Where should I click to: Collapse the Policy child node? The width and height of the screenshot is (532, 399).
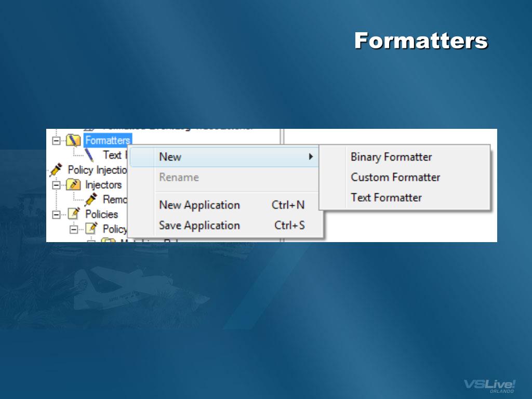pos(74,229)
